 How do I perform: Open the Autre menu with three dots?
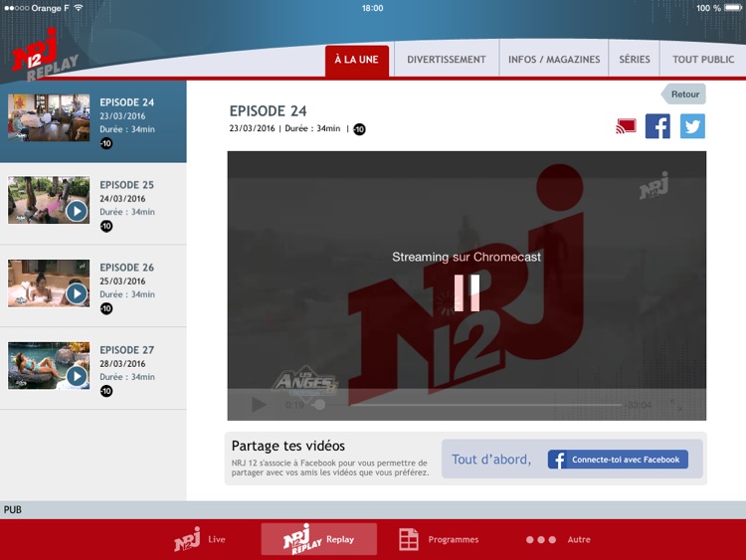(558, 539)
